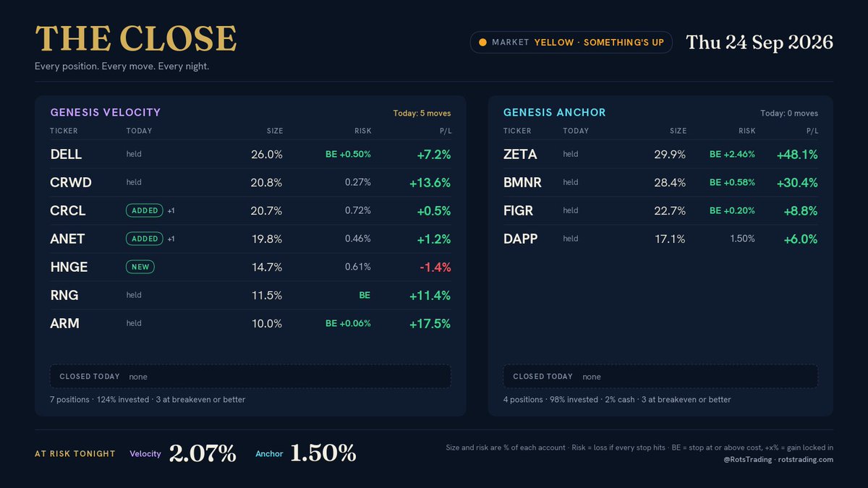The height and width of the screenshot is (488, 868).
Task: Click Anchor CLOSED TODAY box
Action: click(661, 377)
